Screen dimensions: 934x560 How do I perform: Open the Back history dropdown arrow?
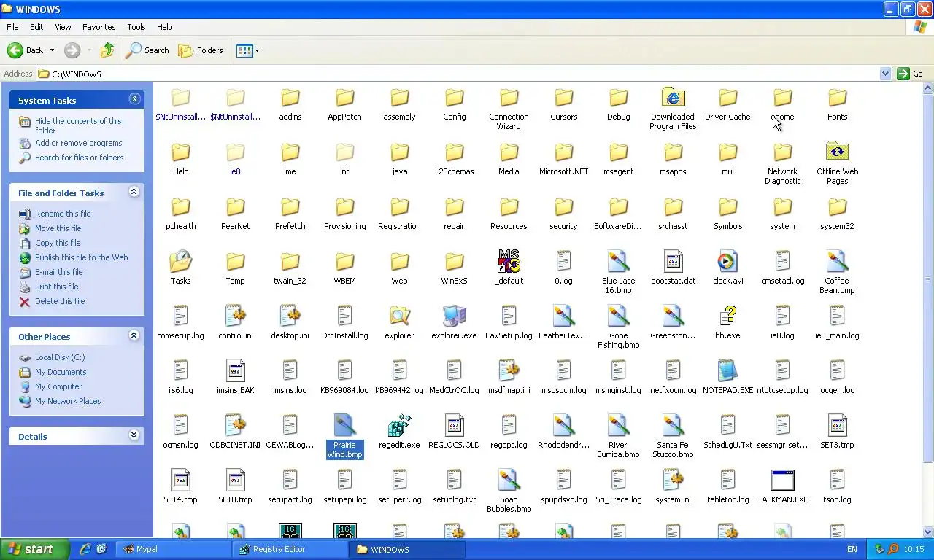pos(52,50)
